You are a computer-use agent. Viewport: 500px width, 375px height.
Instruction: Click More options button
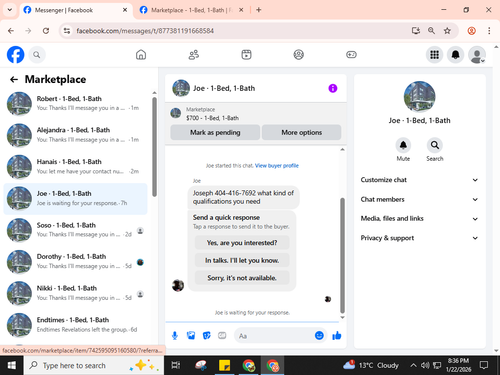point(302,132)
